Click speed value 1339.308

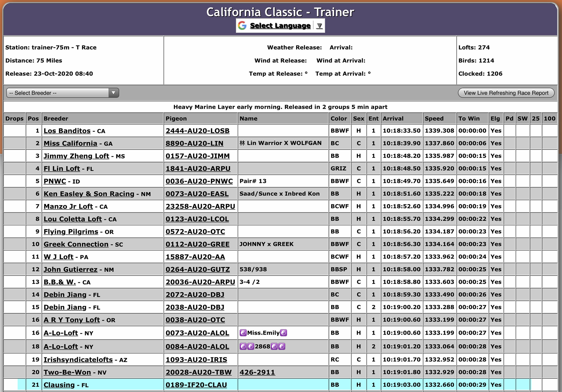(439, 131)
